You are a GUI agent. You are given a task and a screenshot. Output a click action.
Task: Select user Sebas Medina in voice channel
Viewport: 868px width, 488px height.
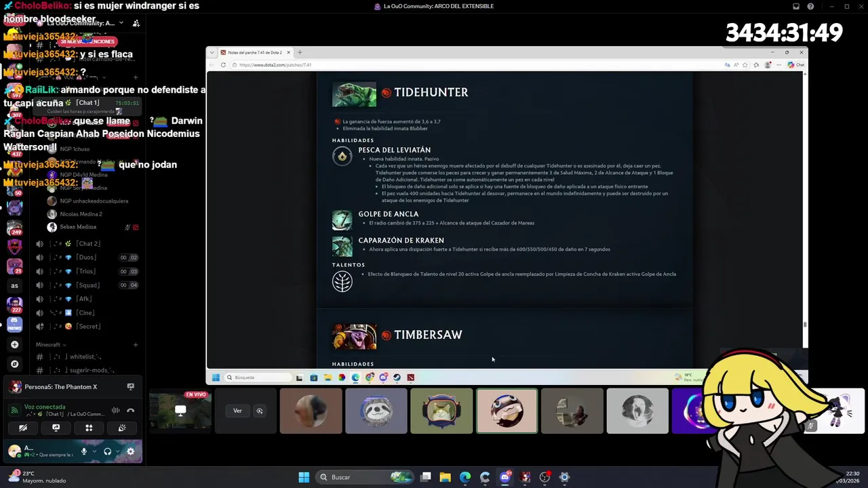(x=77, y=227)
